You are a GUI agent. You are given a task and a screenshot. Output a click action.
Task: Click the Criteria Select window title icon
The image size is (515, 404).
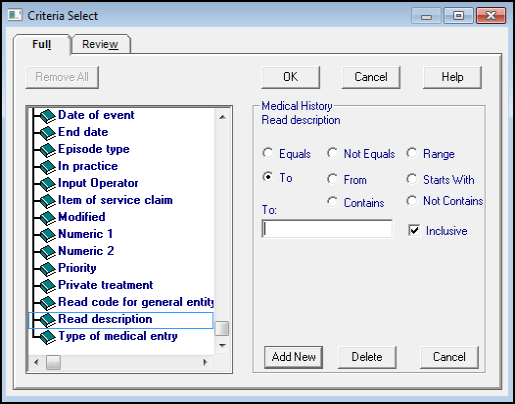click(x=15, y=15)
